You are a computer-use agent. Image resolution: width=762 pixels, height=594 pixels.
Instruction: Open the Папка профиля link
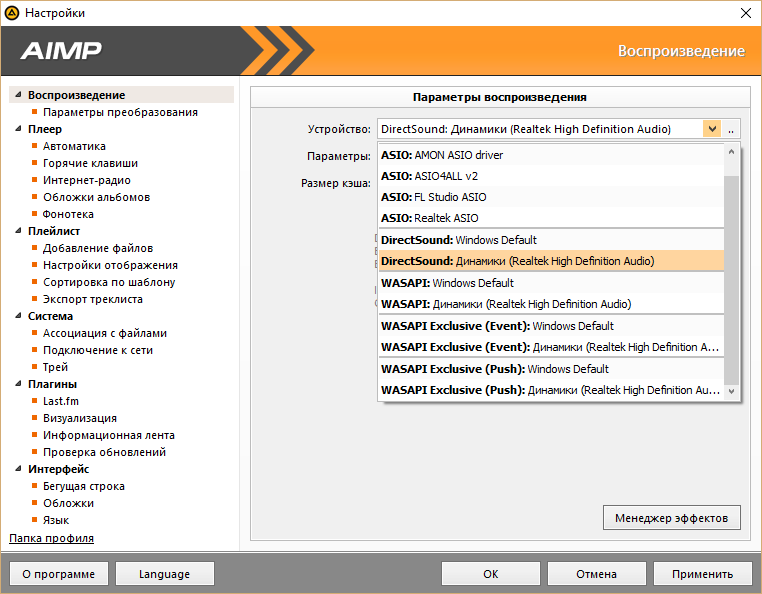pos(52,538)
